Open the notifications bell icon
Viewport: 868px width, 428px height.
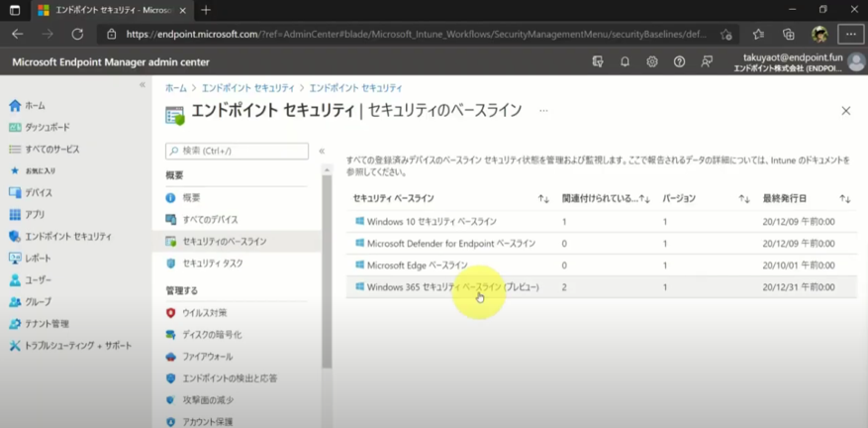[x=625, y=61]
